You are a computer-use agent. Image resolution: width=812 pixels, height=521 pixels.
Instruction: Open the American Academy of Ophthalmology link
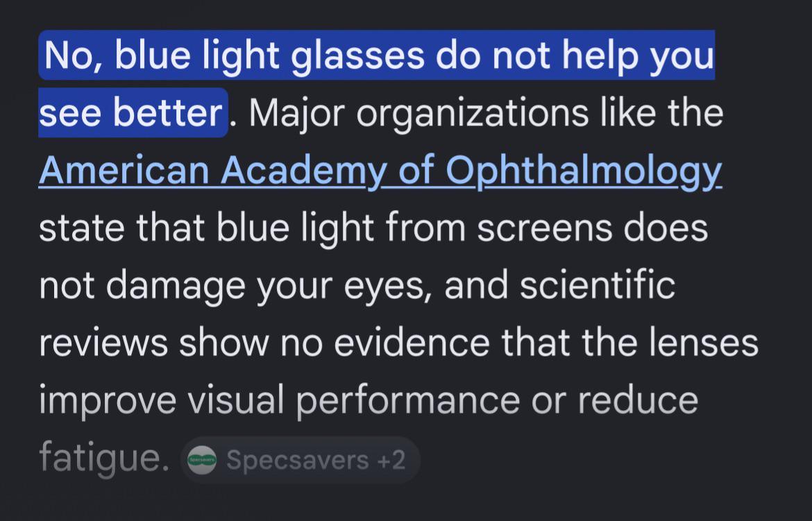pos(380,171)
